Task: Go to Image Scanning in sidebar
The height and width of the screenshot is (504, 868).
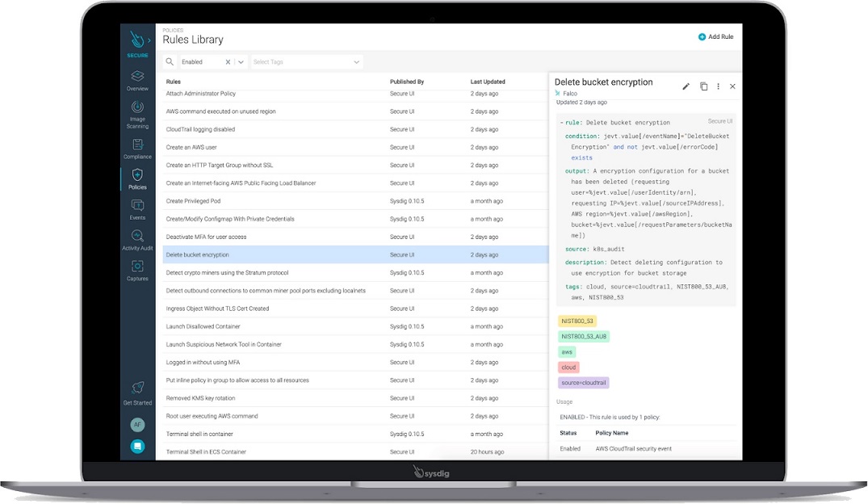Action: point(137,111)
